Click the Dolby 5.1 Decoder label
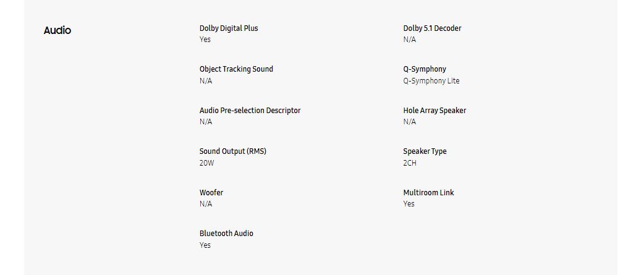This screenshot has height=275, width=644. 432,28
